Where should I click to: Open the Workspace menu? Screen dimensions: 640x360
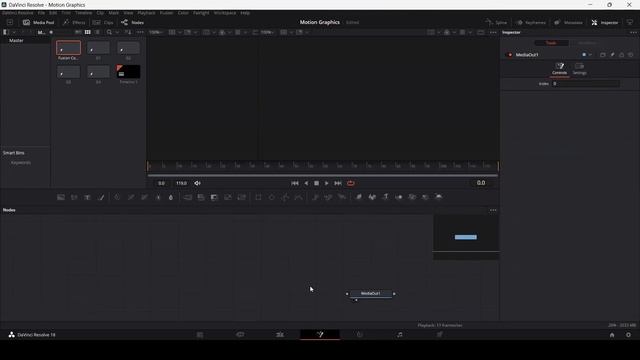pyautogui.click(x=225, y=13)
